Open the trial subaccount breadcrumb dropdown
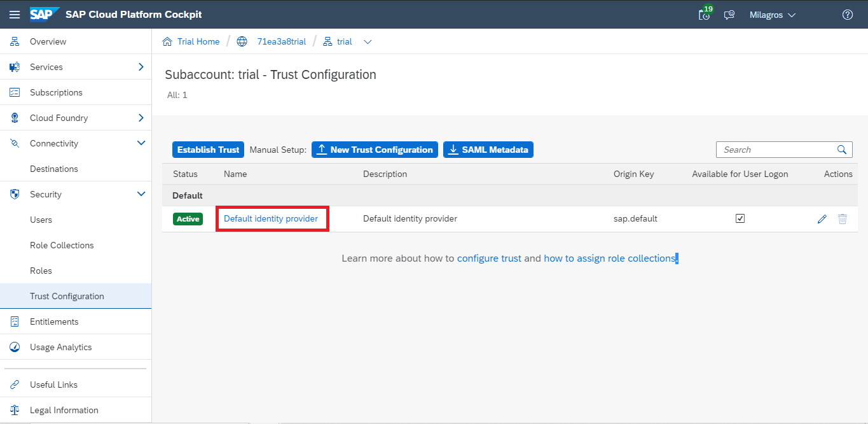Viewport: 868px width, 424px height. [x=368, y=42]
